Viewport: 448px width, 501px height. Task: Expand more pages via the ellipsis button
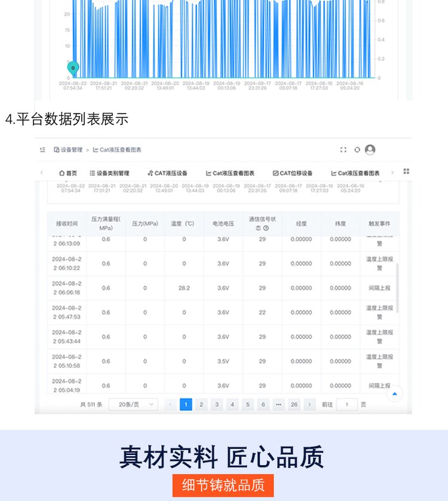pyautogui.click(x=278, y=405)
